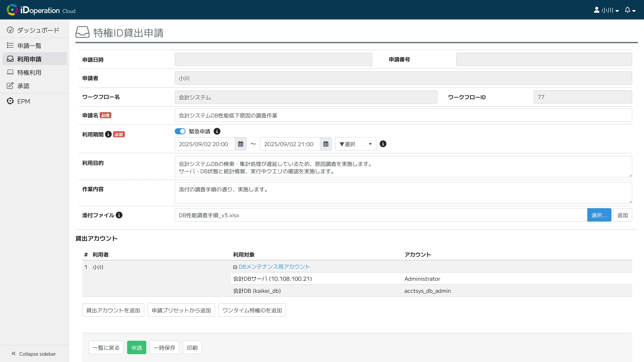Open the end date calendar picker
The width and height of the screenshot is (644, 362).
(x=326, y=144)
